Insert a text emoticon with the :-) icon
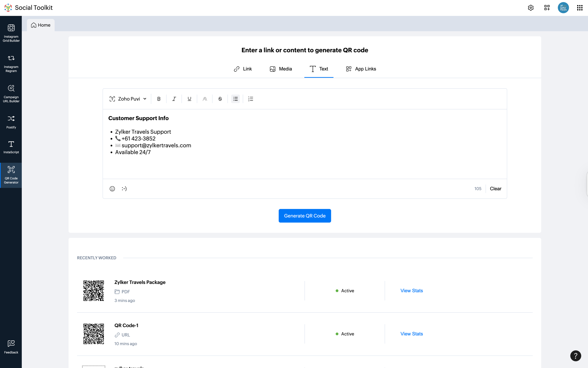This screenshot has height=368, width=588. coord(124,189)
